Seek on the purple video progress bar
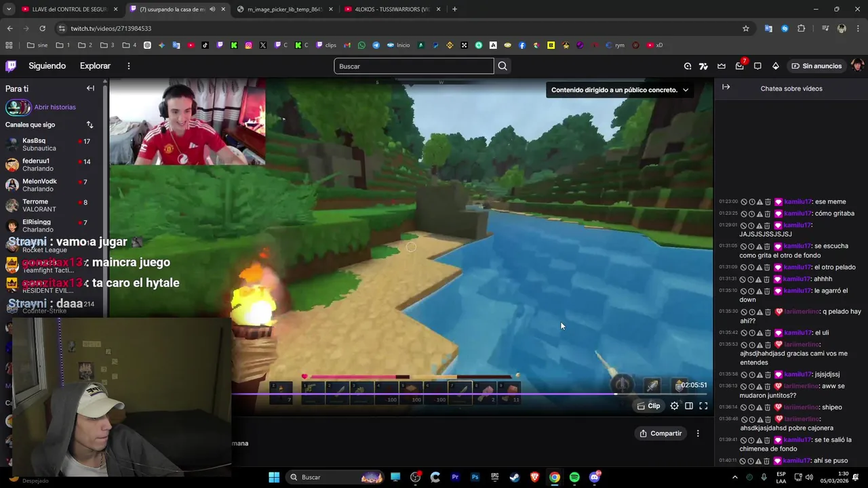This screenshot has width=868, height=488. click(469, 394)
